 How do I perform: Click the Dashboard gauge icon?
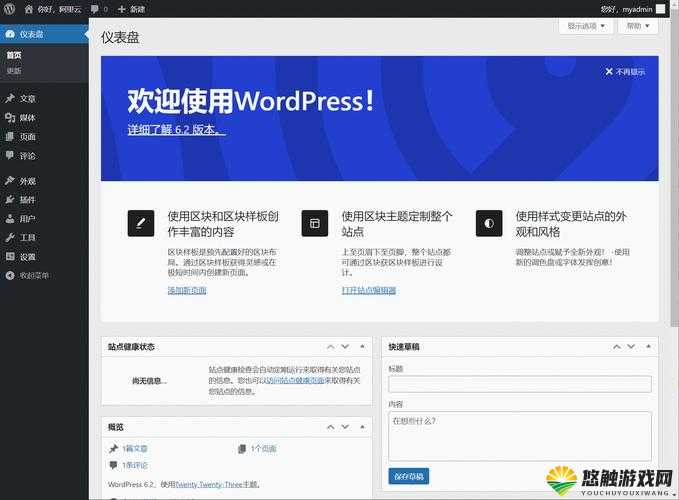[x=10, y=34]
